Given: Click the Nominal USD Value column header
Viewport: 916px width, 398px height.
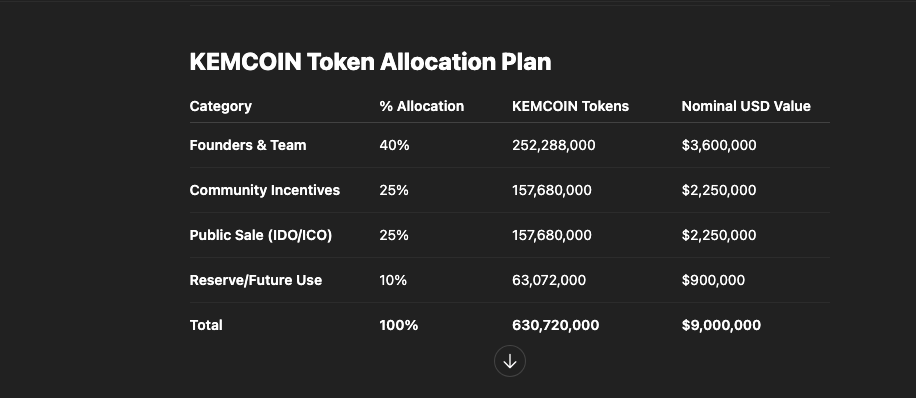Looking at the screenshot, I should point(746,106).
